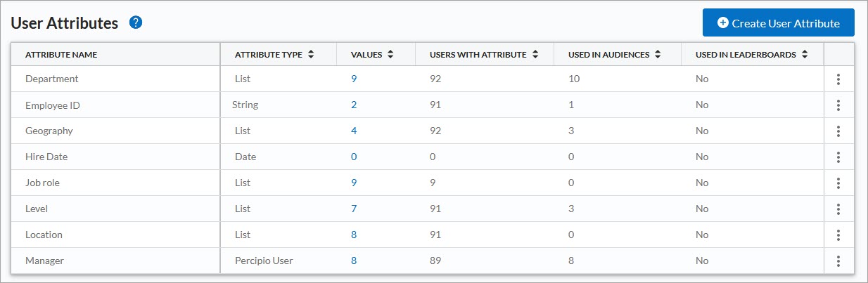
Task: Open the three-dot menu for Geography row
Action: click(x=838, y=131)
